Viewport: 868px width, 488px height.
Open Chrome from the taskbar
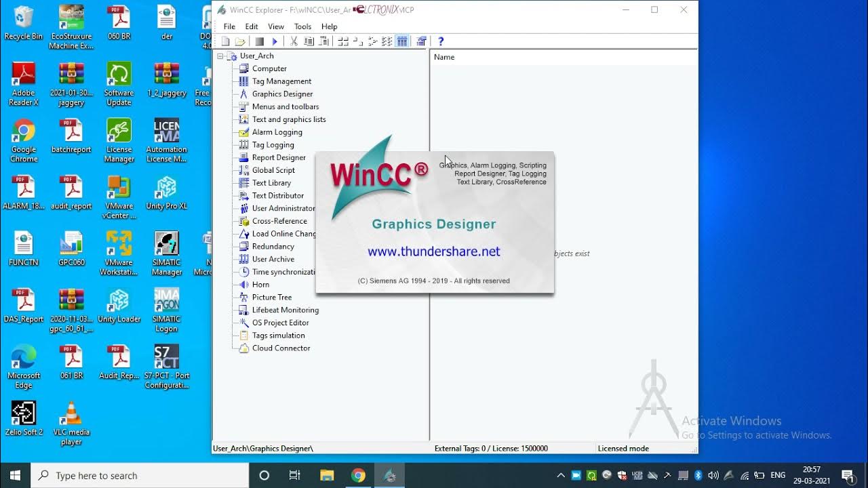click(x=358, y=475)
